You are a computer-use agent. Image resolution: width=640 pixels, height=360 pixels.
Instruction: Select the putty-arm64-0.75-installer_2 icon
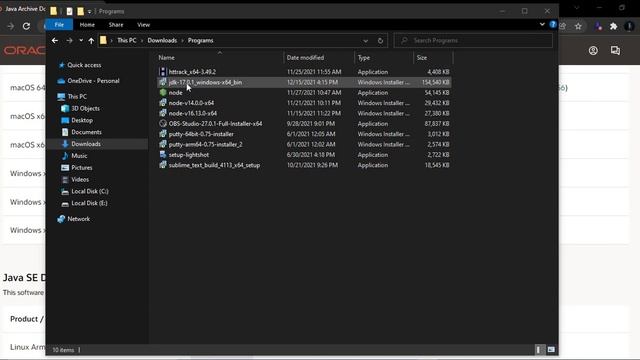click(x=163, y=144)
